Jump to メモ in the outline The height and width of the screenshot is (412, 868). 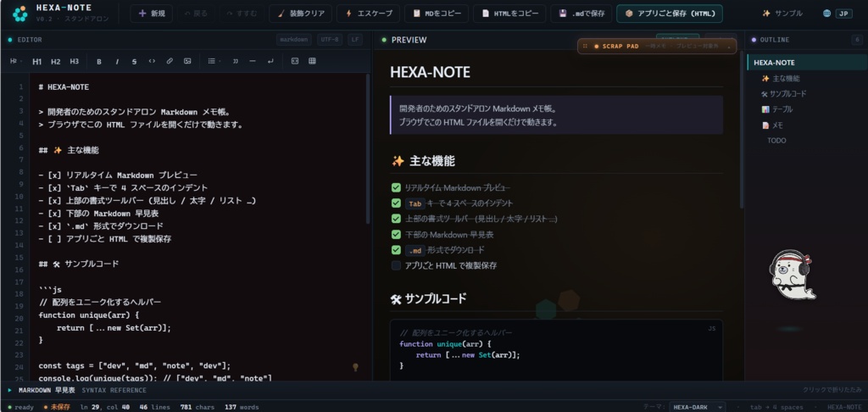772,125
